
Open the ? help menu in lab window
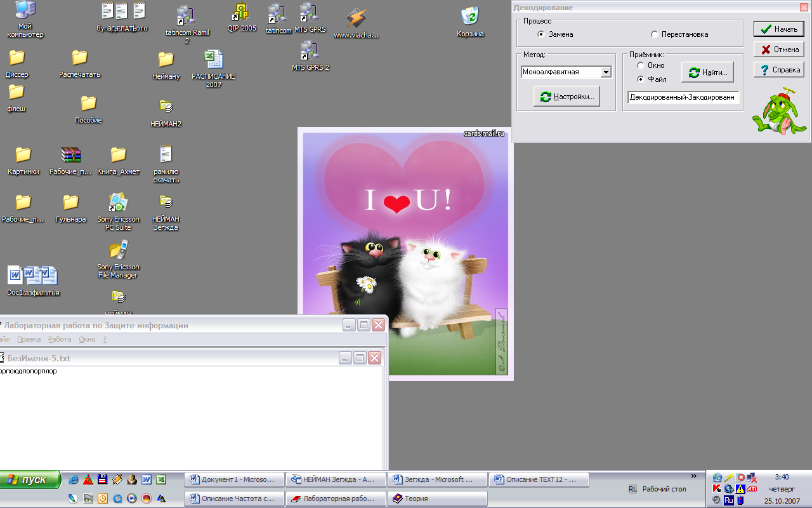pos(105,339)
